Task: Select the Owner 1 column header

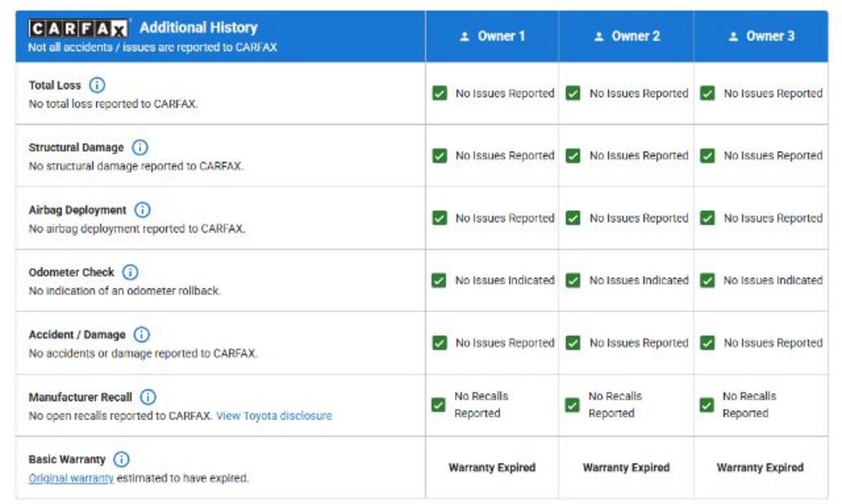Action: tap(492, 36)
